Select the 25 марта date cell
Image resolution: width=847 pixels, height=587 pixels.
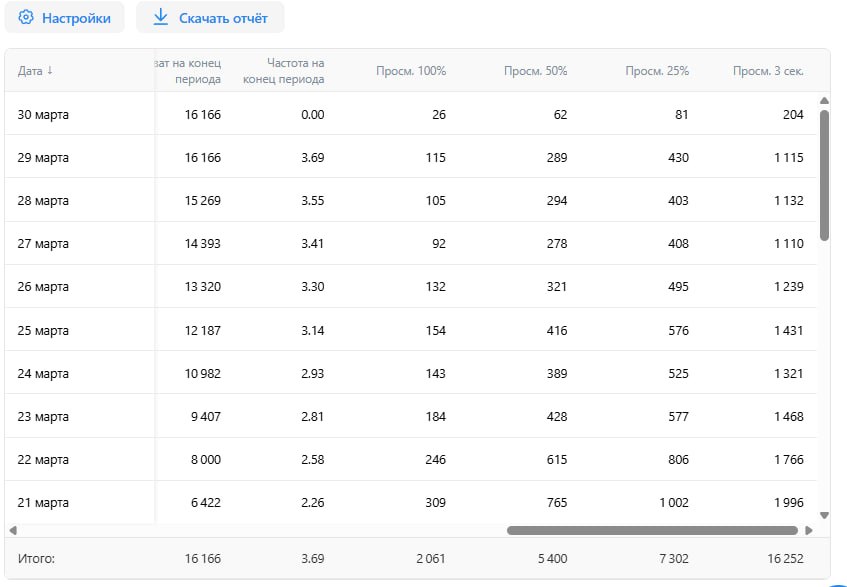coord(43,330)
